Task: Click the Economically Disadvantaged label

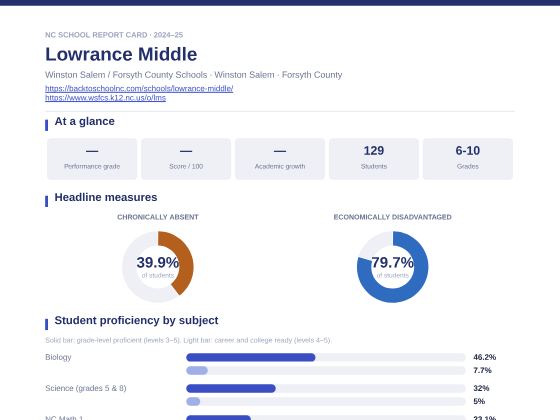Action: [392, 217]
